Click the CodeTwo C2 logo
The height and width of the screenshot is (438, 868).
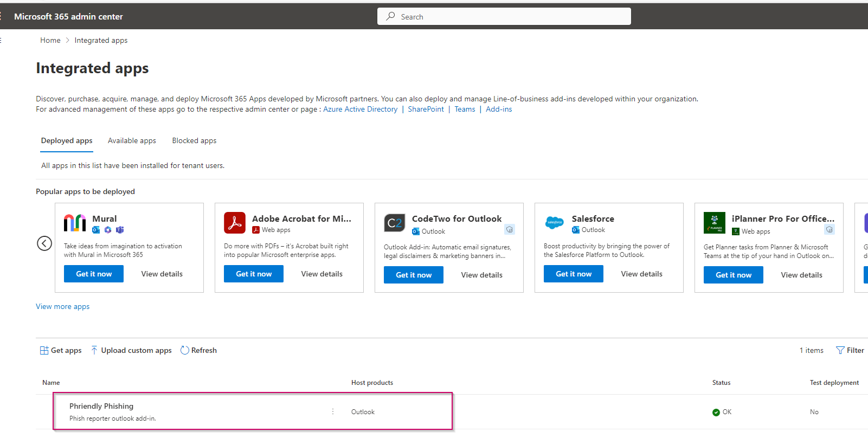coord(395,223)
